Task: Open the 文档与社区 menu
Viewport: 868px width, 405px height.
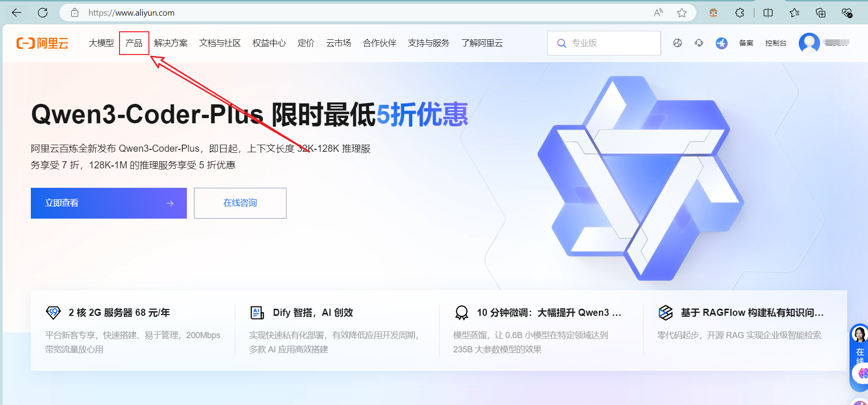Action: tap(220, 43)
